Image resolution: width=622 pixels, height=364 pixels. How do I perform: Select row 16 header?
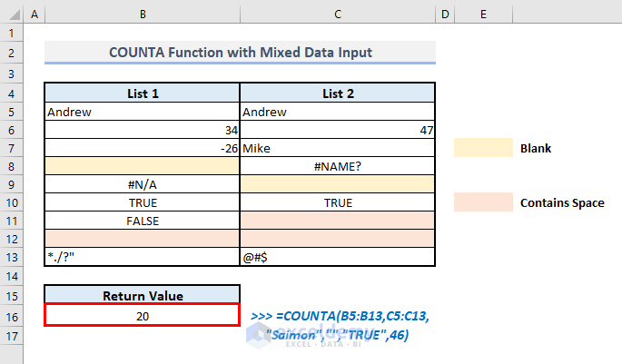tap(11, 316)
